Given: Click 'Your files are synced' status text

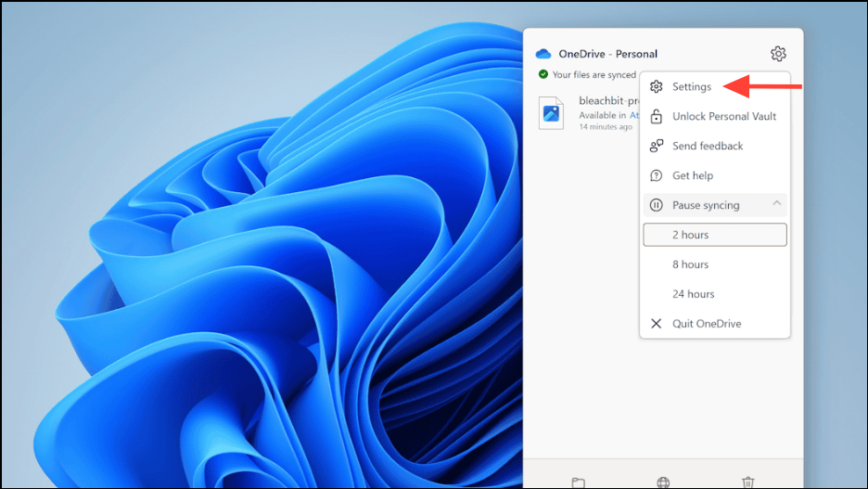Looking at the screenshot, I should (594, 75).
